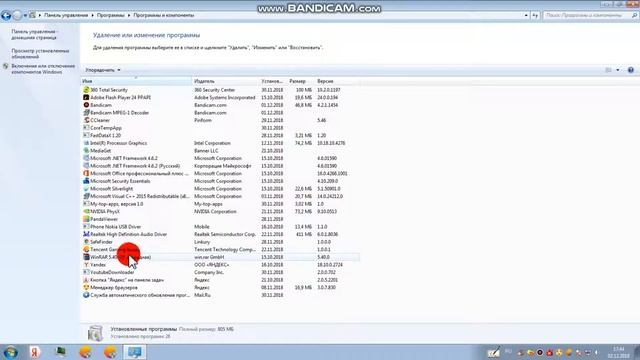Select the CoreTempApp entry
The height and width of the screenshot is (360, 640).
[x=220, y=128]
